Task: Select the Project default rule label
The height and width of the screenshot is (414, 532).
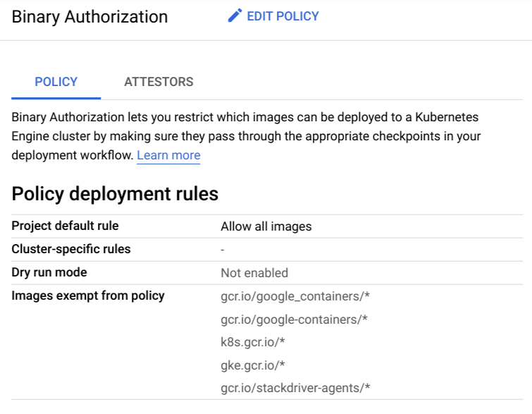Action: pos(66,226)
